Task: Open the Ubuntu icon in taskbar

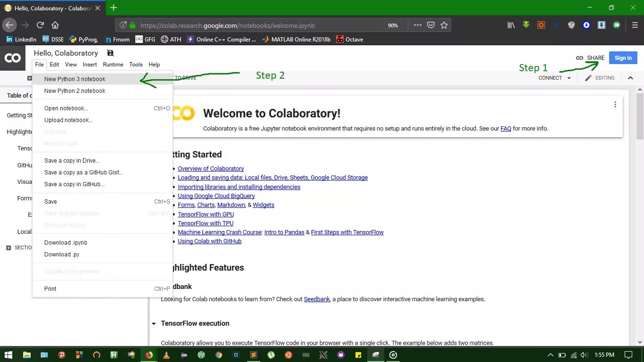Action: [289, 355]
